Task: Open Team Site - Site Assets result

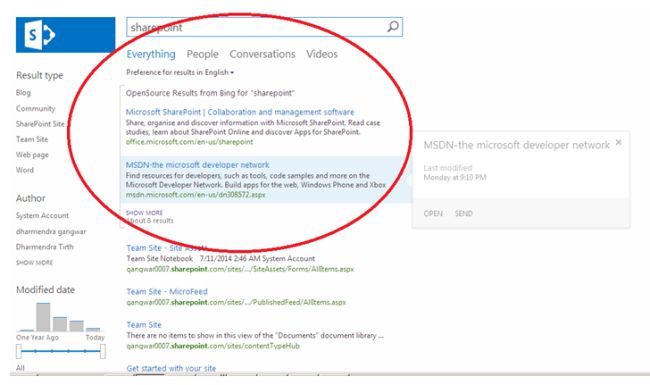Action: point(167,248)
